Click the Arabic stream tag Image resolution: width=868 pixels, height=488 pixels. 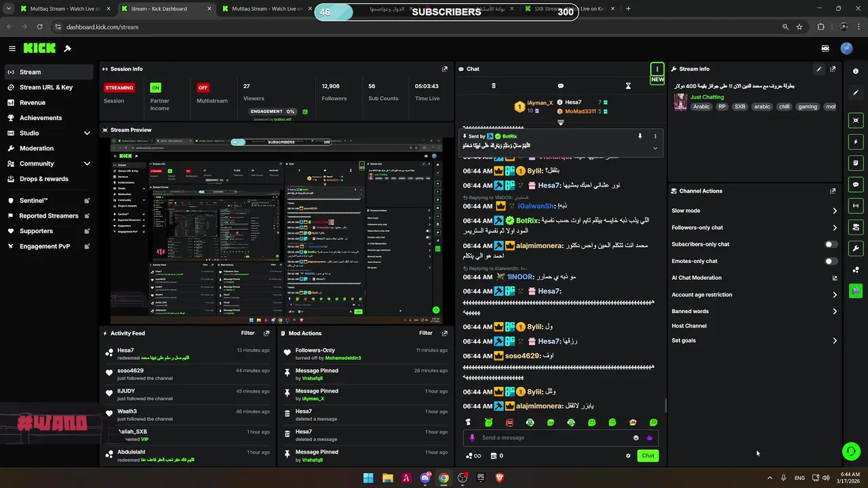701,106
